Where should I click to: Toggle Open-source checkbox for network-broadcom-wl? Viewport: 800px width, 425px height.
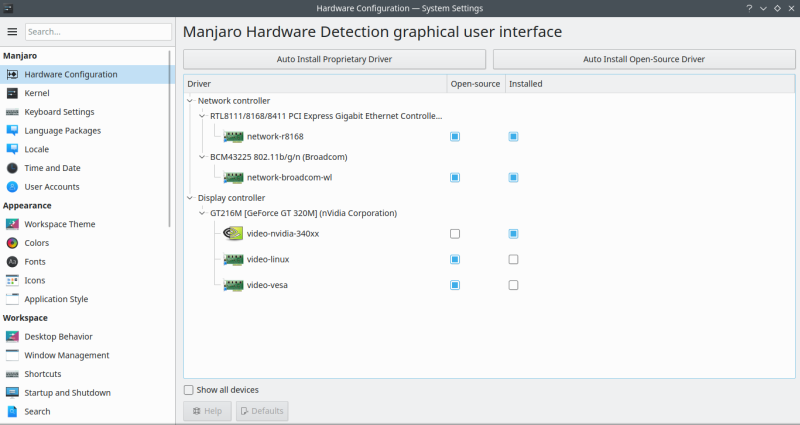tap(455, 178)
